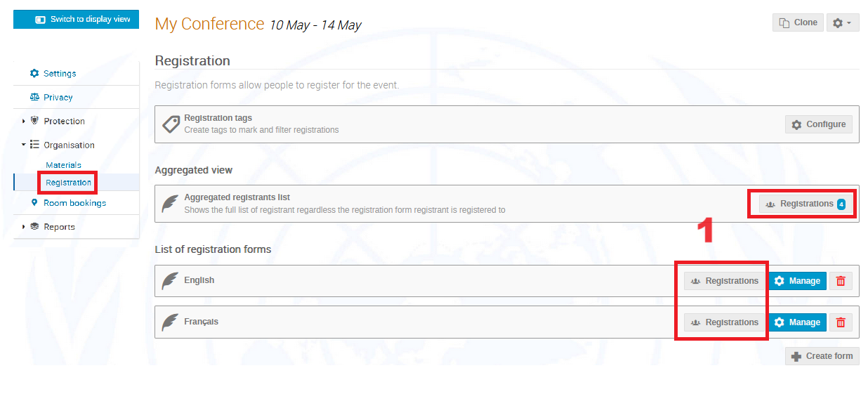Open Materials in the sidebar
Viewport: 868px width, 413px height.
pyautogui.click(x=63, y=165)
